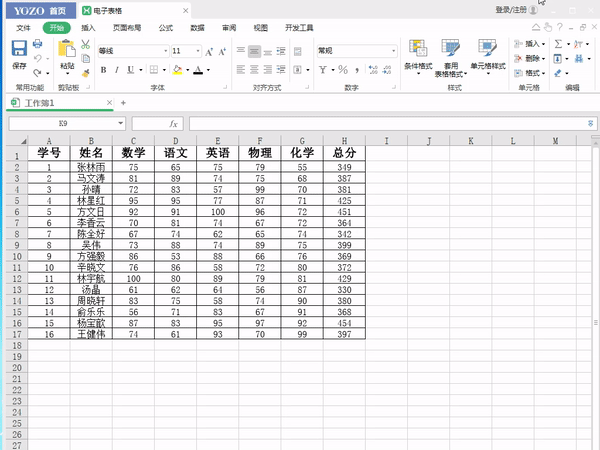
Task: Click the percent style icon
Action: [342, 70]
